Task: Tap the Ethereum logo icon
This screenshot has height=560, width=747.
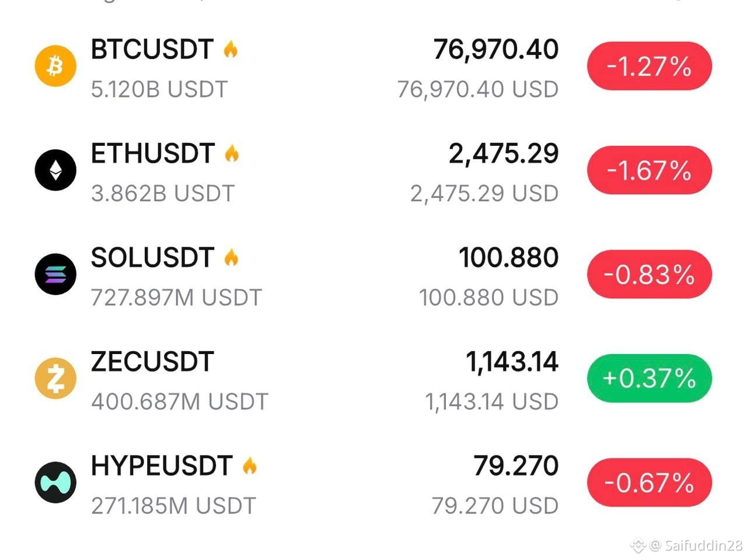Action: point(55,170)
